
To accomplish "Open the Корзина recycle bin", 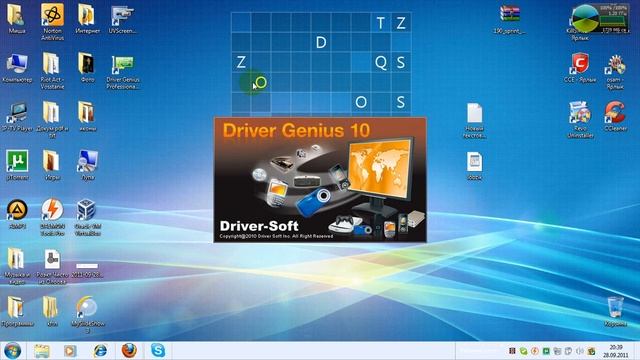I will click(x=615, y=312).
